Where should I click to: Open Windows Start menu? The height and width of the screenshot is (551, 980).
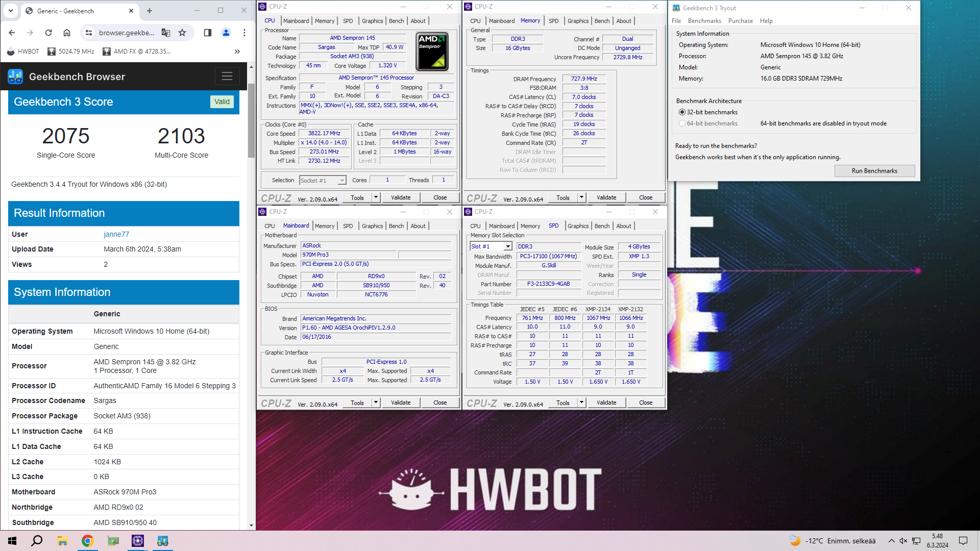[12, 541]
